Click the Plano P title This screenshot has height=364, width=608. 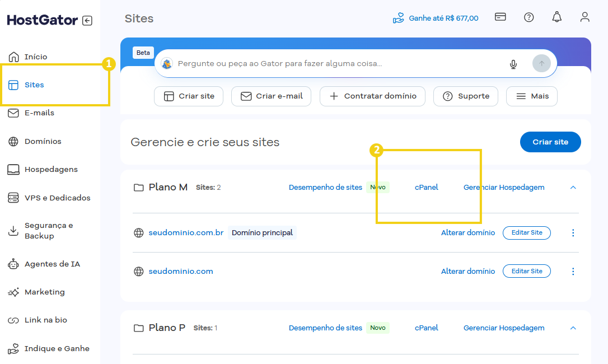tap(167, 328)
